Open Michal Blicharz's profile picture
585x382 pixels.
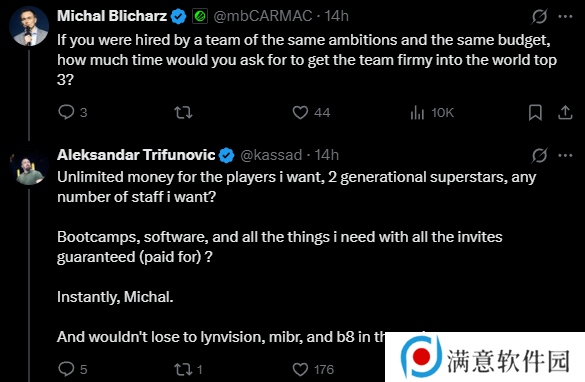[x=29, y=26]
